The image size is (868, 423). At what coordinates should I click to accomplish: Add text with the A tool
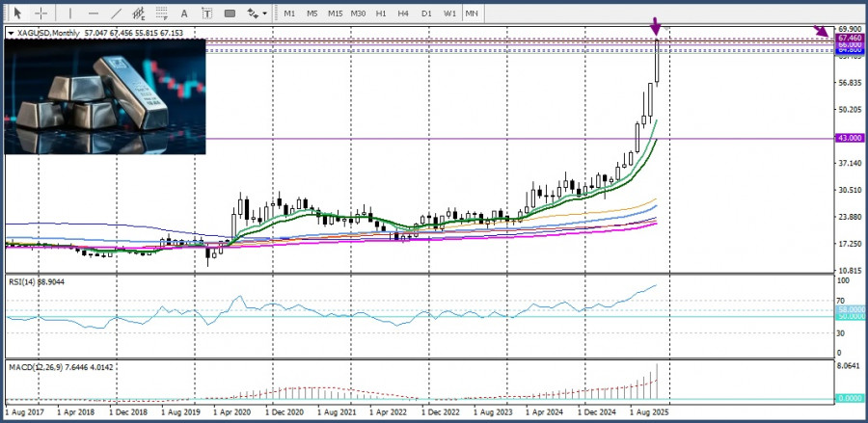pyautogui.click(x=184, y=13)
